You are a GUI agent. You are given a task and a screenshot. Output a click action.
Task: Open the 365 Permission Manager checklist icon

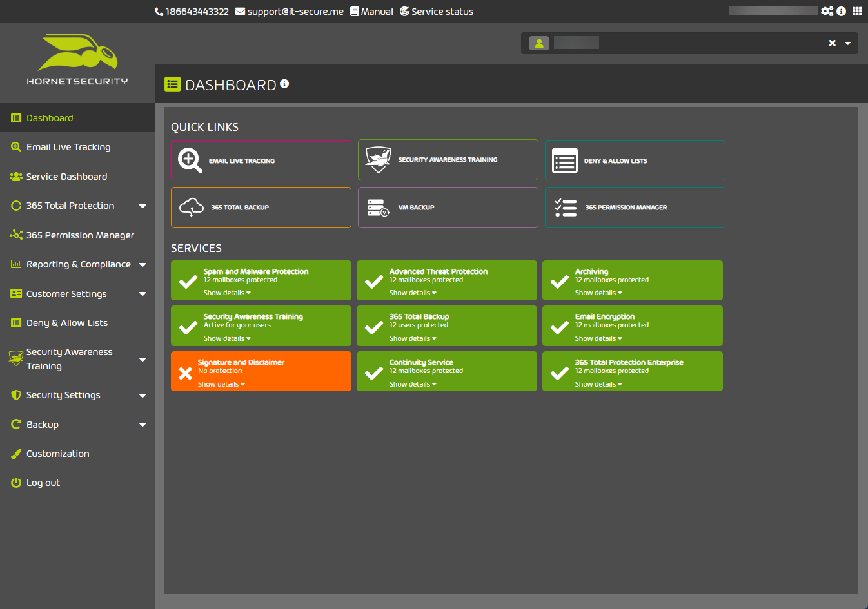[x=566, y=208]
